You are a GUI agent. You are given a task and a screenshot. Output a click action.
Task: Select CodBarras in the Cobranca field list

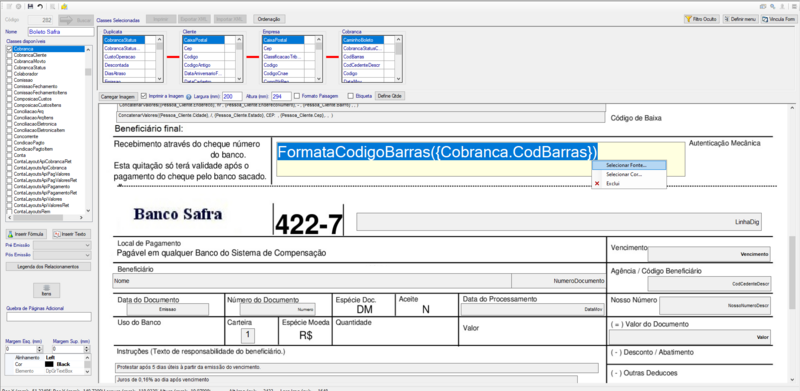[x=363, y=57]
